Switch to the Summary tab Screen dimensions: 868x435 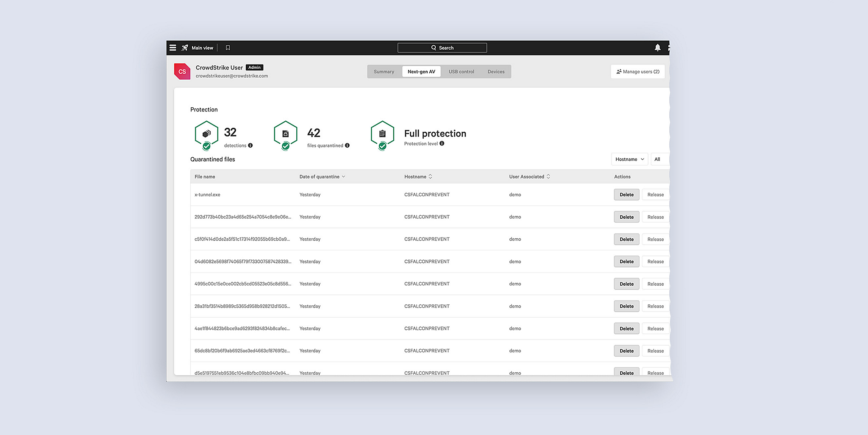tap(384, 71)
